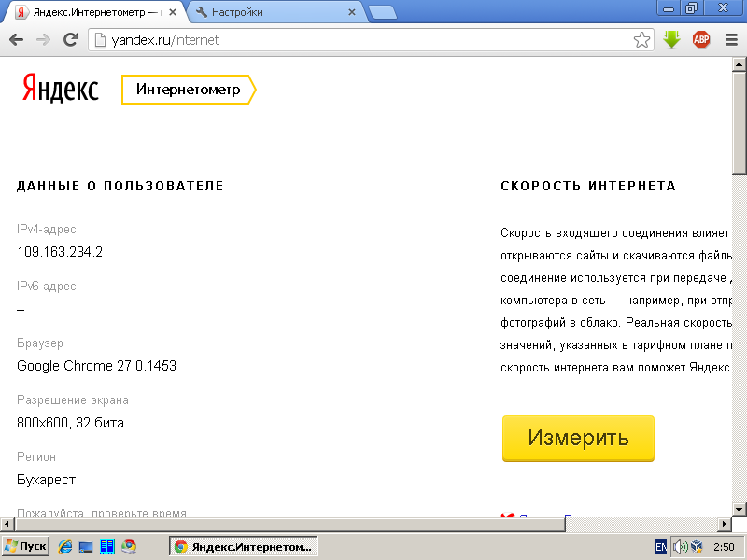Select the Яндекс.Интернетометр tab

(x=95, y=12)
